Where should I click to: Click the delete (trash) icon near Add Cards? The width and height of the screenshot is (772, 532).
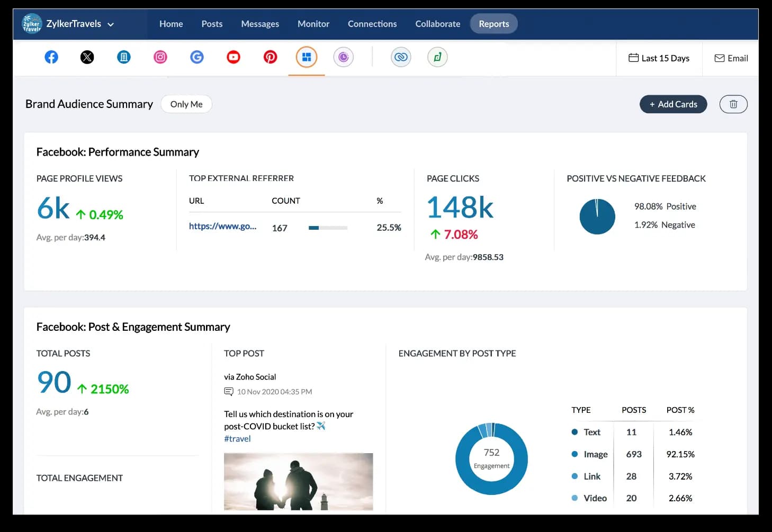733,104
